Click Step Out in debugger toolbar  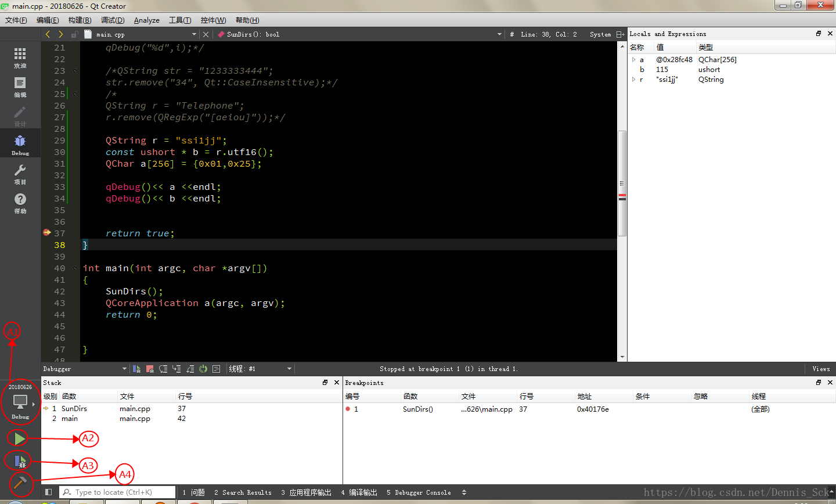190,369
